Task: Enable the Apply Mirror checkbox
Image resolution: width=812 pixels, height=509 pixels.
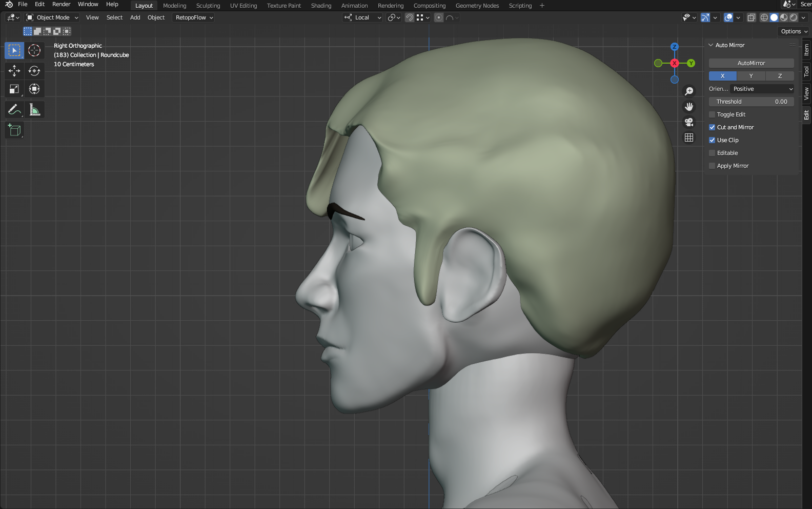Action: (712, 166)
